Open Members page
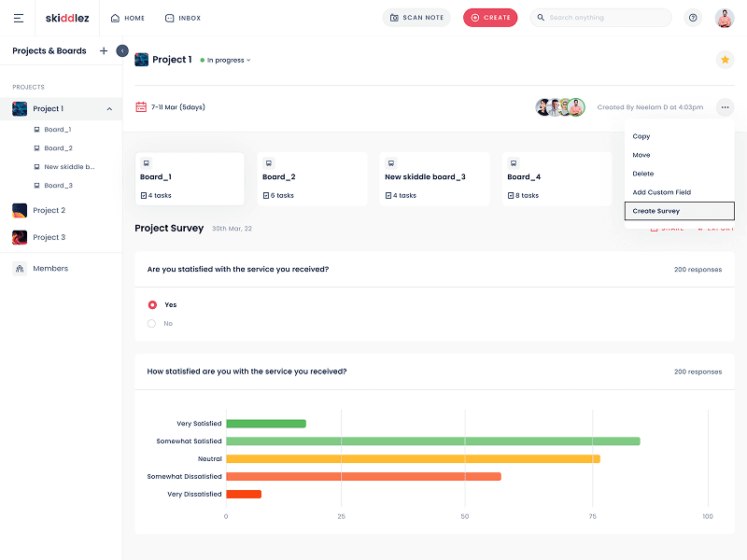Screen dimensions: 747x560 pyautogui.click(x=50, y=269)
